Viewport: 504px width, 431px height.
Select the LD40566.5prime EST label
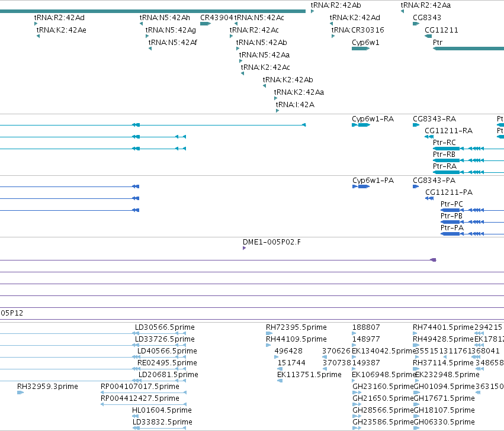(x=167, y=351)
